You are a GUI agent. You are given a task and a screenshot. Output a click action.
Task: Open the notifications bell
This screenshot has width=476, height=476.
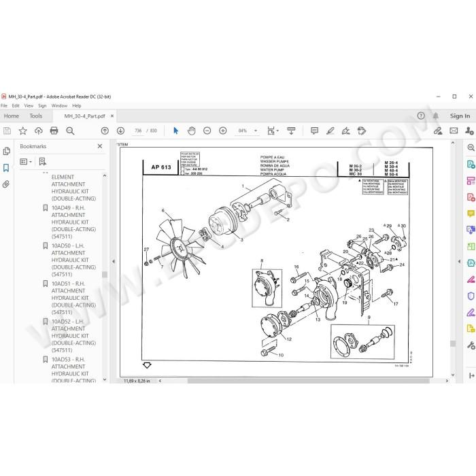(436, 116)
